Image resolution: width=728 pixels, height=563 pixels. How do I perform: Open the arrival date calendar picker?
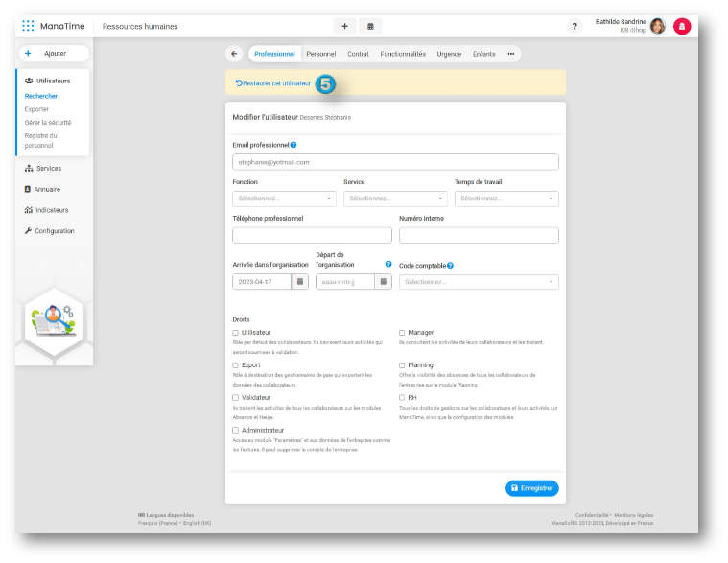coord(300,282)
